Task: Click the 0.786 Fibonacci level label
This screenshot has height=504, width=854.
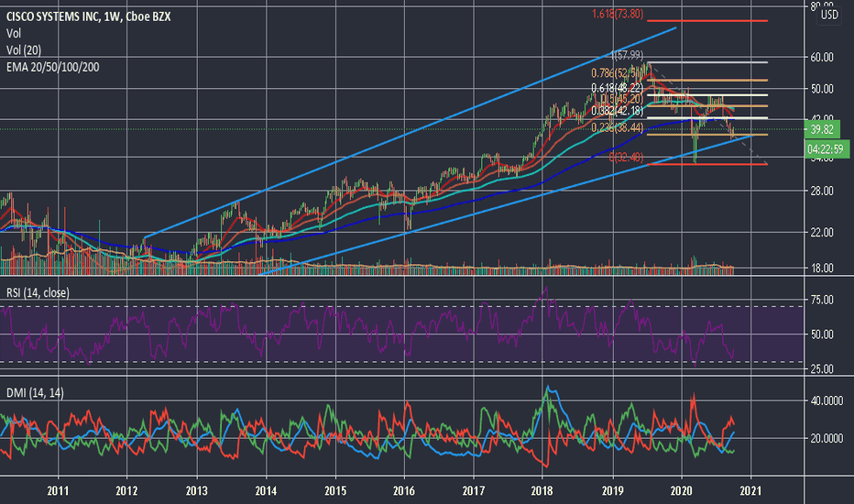Action: pos(618,73)
